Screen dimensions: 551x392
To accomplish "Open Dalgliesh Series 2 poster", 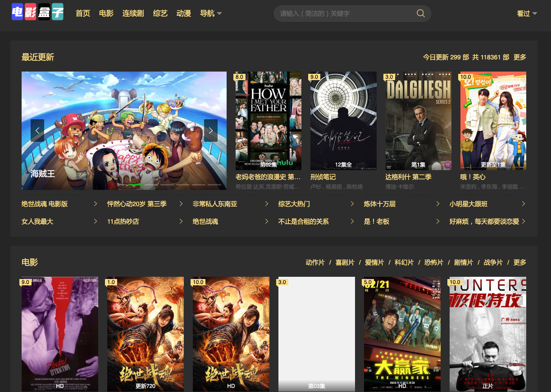I will 419,121.
